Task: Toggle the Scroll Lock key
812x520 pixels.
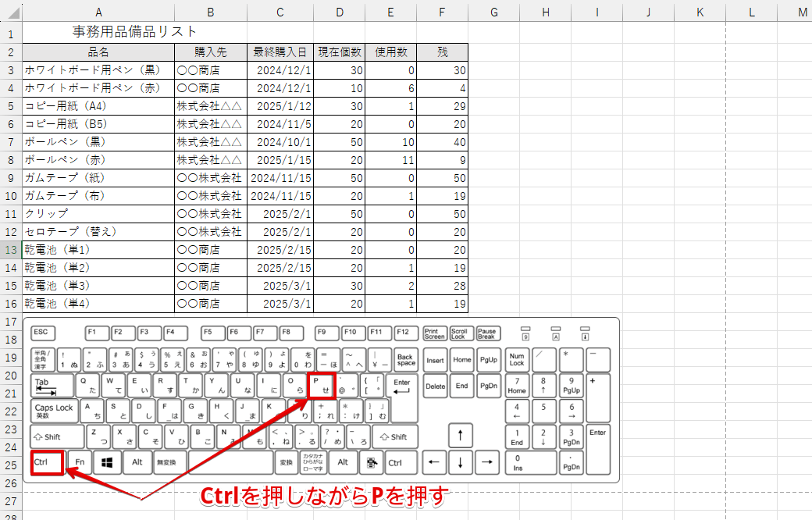Action: 461,332
